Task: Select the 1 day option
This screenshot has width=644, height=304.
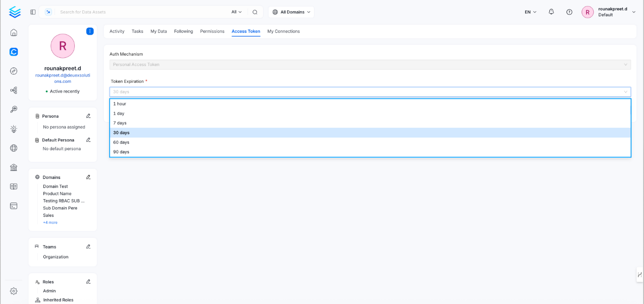Action: pos(370,113)
